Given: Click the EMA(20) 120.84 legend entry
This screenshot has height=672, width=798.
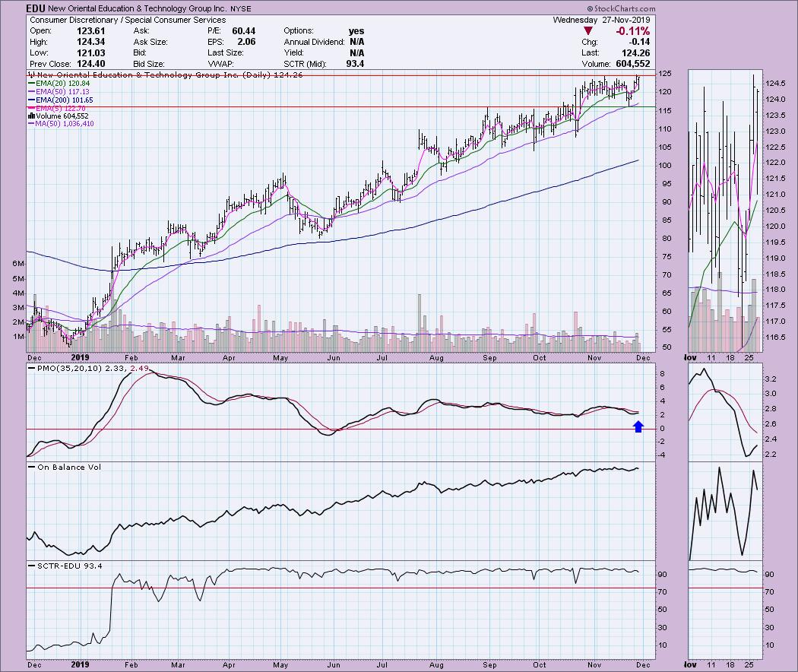Looking at the screenshot, I should 59,84.
